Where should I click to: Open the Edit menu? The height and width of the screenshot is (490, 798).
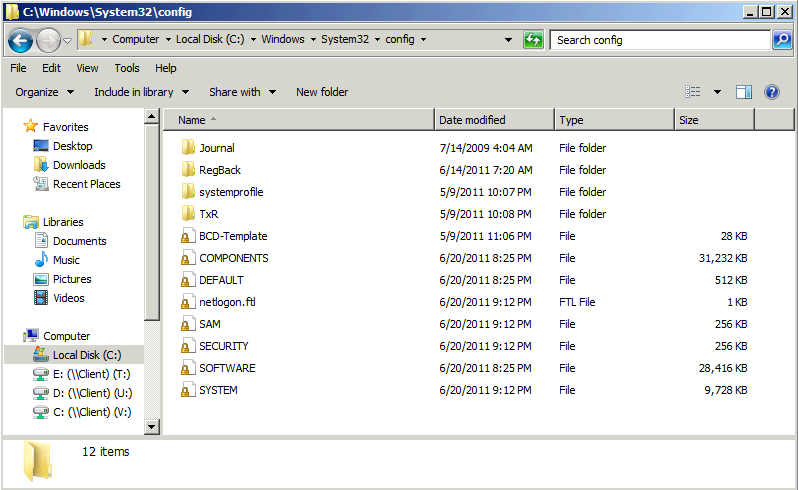(51, 68)
